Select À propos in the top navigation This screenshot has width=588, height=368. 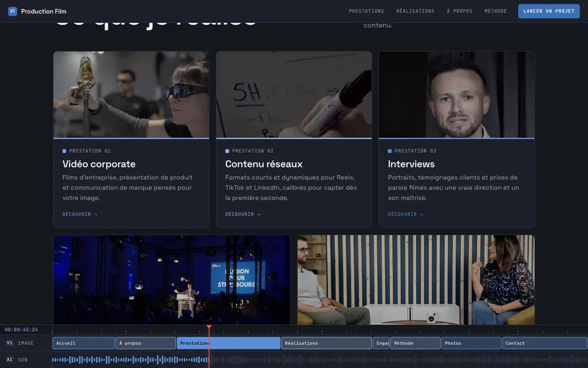[x=460, y=11]
